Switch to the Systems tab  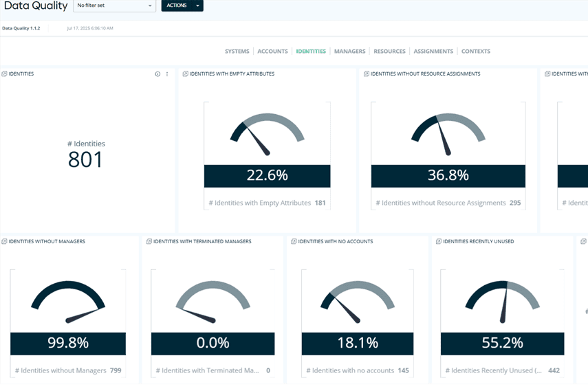[x=237, y=52]
